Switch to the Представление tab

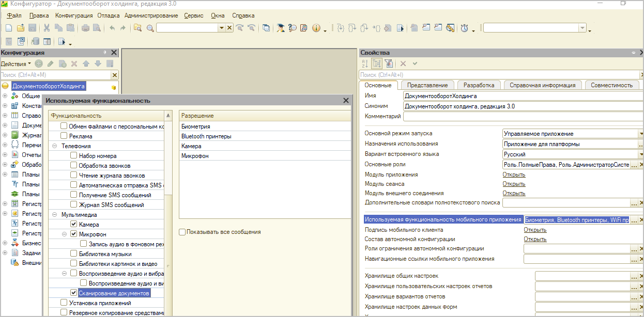tap(427, 85)
